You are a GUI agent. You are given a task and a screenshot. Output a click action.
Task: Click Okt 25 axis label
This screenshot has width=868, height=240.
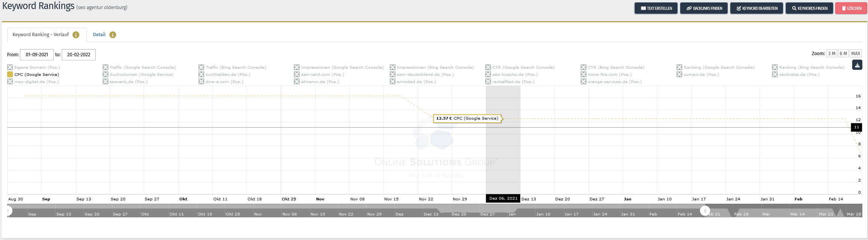pyautogui.click(x=289, y=199)
